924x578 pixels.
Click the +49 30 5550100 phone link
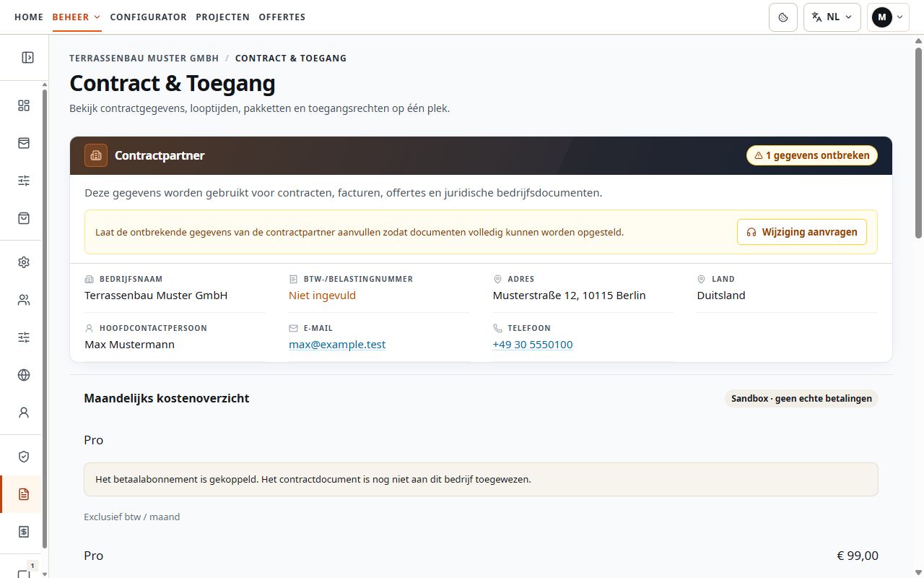tap(533, 345)
